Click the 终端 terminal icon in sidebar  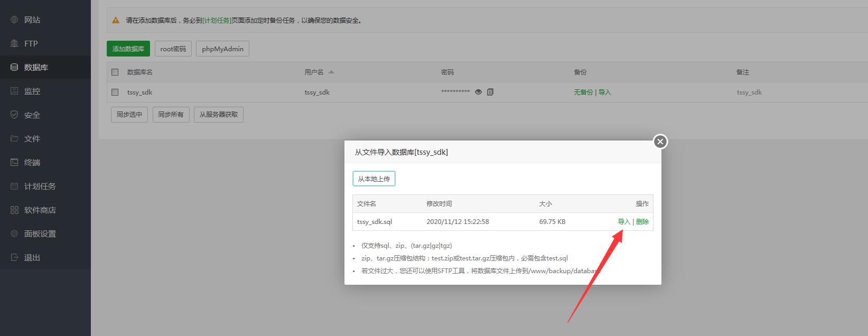tap(14, 162)
